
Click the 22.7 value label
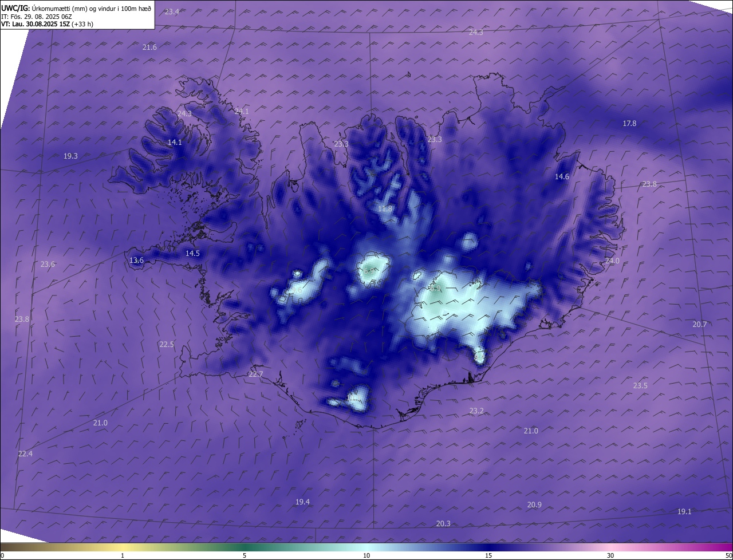pos(256,374)
